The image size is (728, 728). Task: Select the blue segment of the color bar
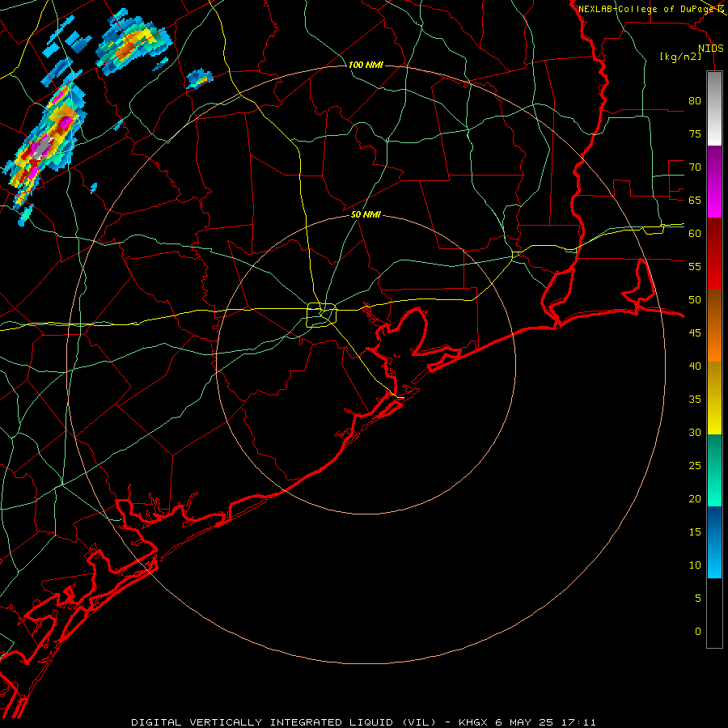click(714, 542)
